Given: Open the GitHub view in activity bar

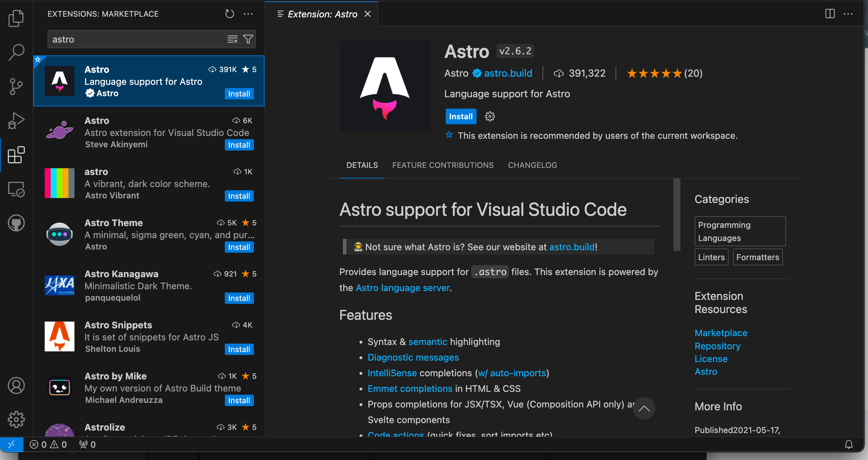Looking at the screenshot, I should tap(16, 223).
